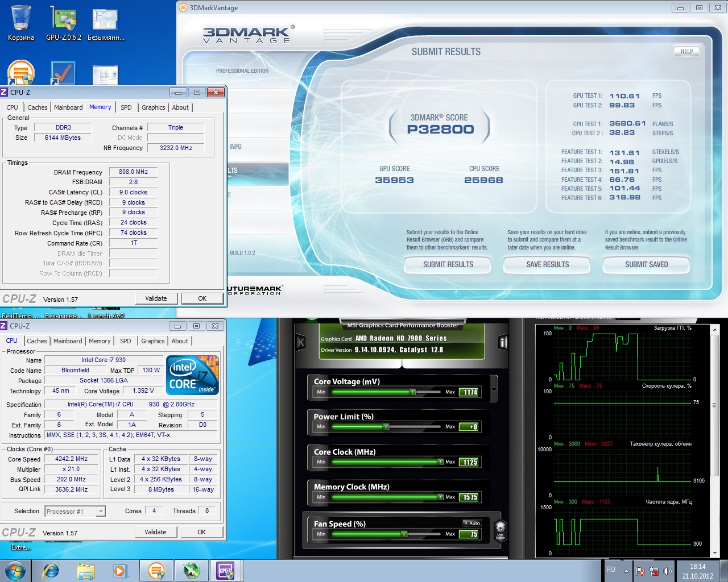Image resolution: width=728 pixels, height=582 pixels.
Task: Open the network tray icon
Action: tap(654, 571)
